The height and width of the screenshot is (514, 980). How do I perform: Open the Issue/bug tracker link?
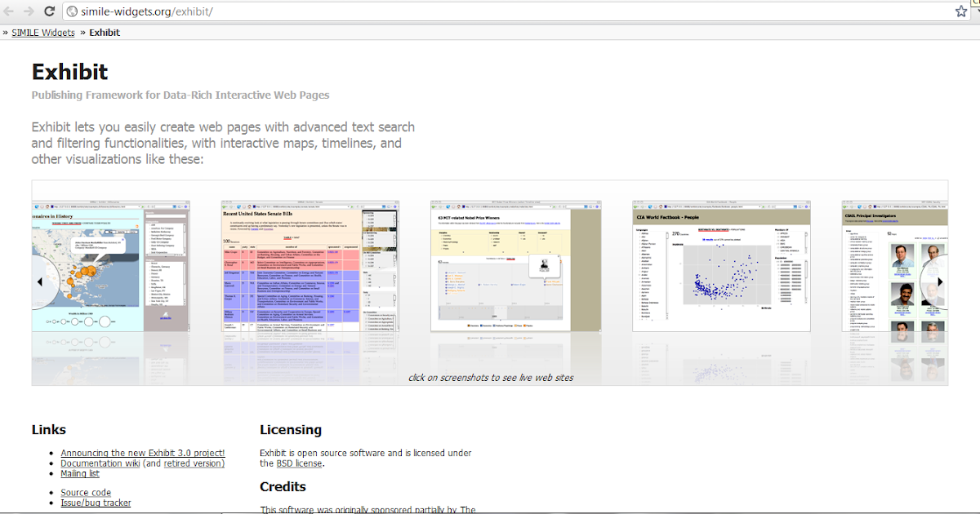pos(96,503)
